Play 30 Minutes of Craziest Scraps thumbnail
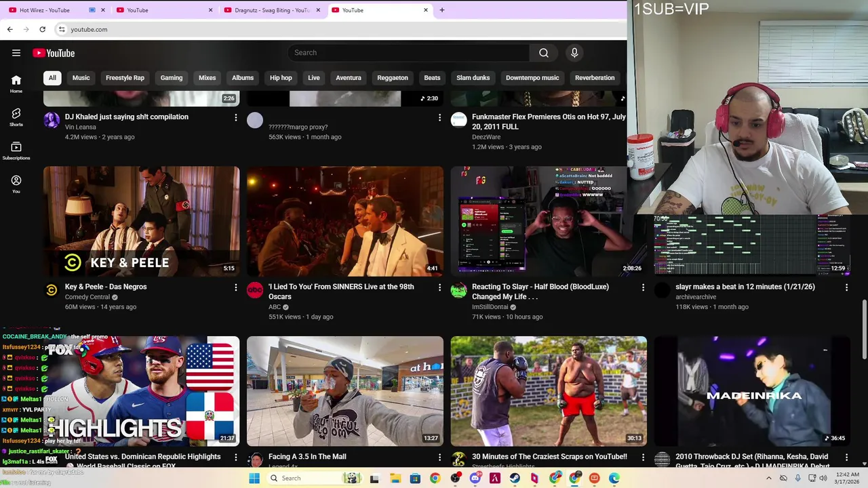The width and height of the screenshot is (868, 488). pyautogui.click(x=549, y=391)
